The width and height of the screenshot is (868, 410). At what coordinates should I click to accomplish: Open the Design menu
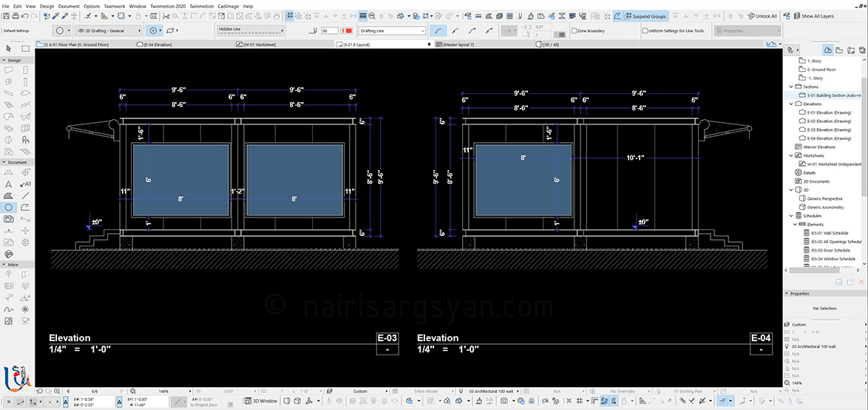[x=47, y=5]
